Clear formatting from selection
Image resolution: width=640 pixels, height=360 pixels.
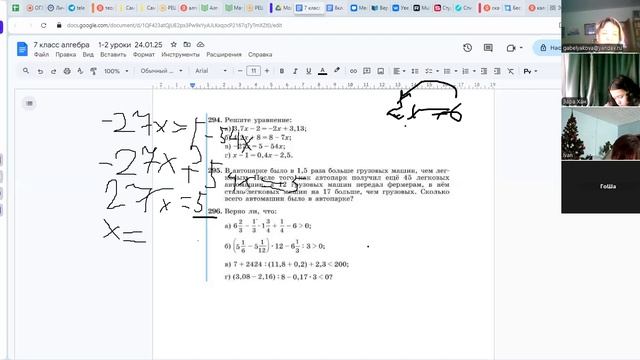(511, 71)
